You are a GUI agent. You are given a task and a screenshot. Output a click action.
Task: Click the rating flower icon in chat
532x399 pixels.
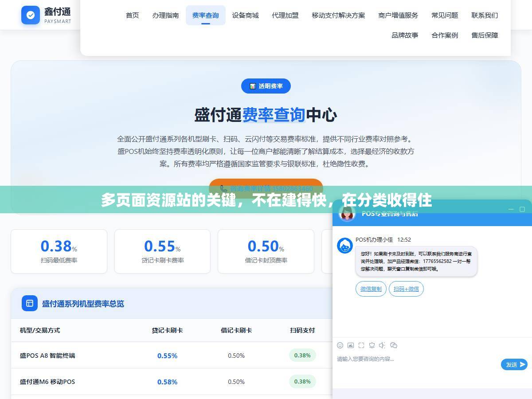(x=372, y=345)
